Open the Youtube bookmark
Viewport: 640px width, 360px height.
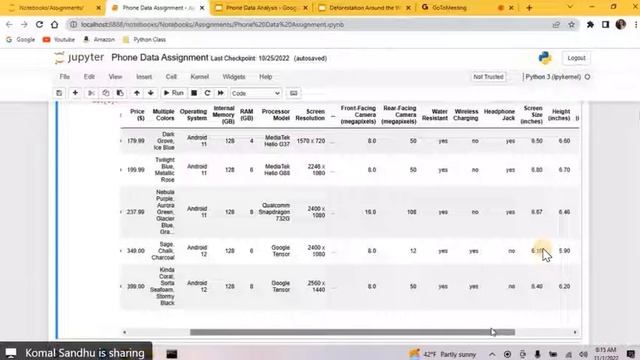[x=59, y=40]
